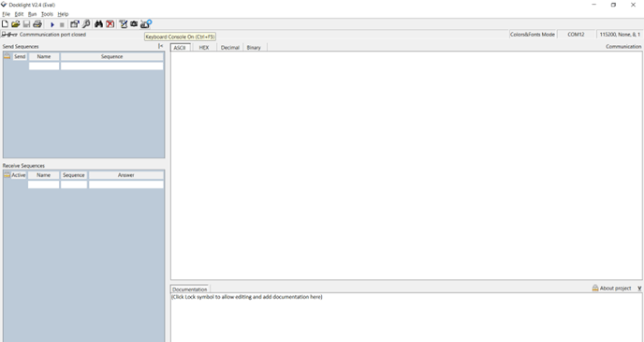The width and height of the screenshot is (644, 342).
Task: Click the printer icon in toolbar
Action: [x=37, y=24]
